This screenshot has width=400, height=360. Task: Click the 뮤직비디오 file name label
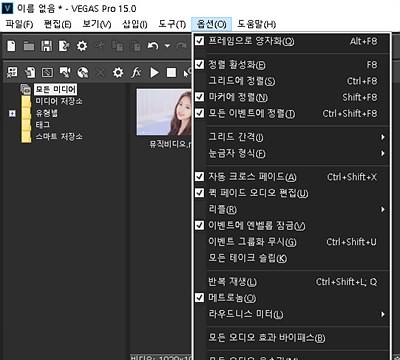coord(170,144)
